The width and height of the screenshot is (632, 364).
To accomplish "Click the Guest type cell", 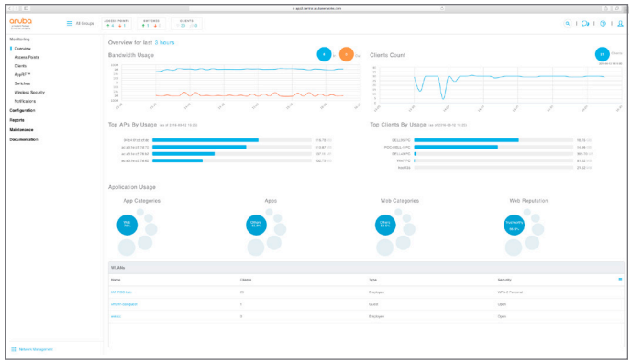I will [373, 304].
